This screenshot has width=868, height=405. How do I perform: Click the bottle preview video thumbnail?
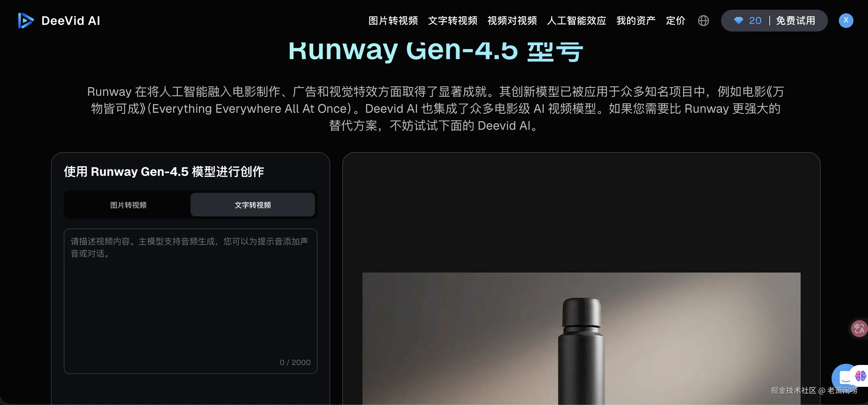tap(581, 338)
